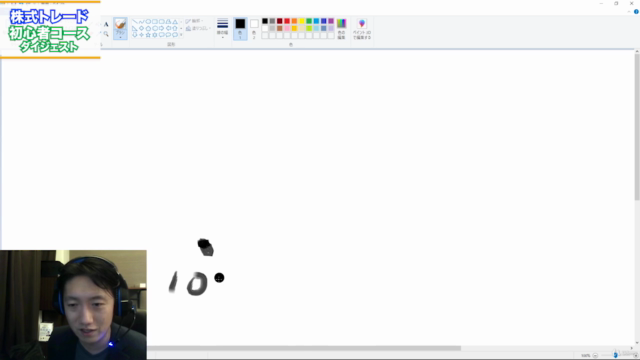Open the Edit colors dialog
Image resolution: width=640 pixels, height=360 pixels.
coord(341,29)
